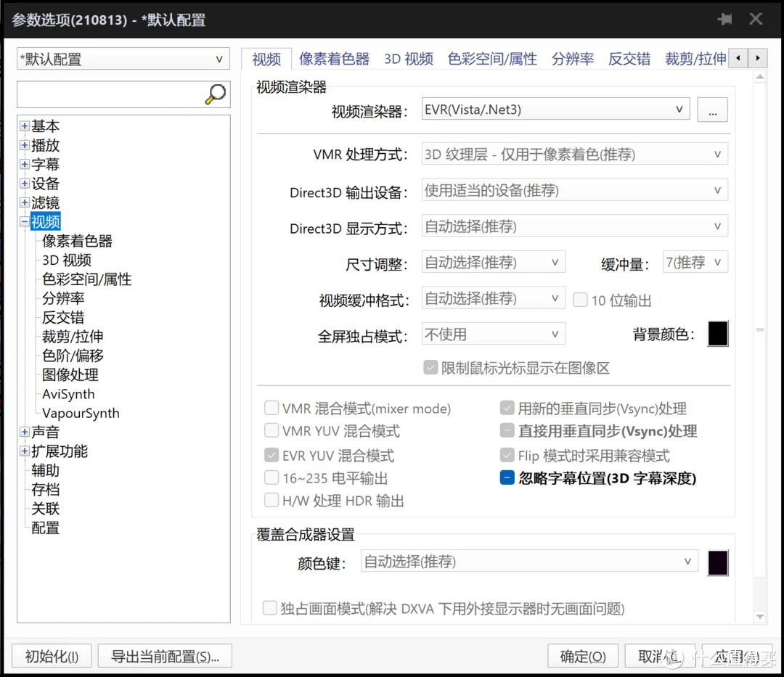Toggle 直接用垂直同步(Vsync)处理 checkbox
Screen dimensions: 784x677
click(x=507, y=431)
